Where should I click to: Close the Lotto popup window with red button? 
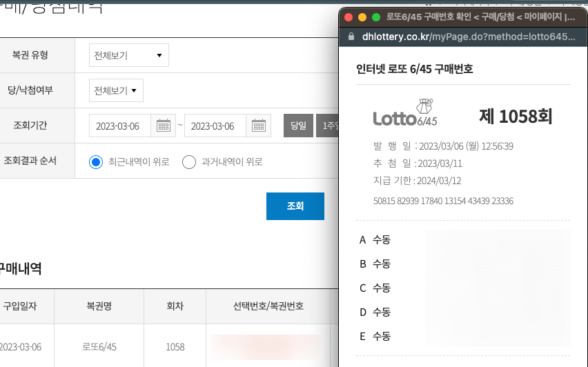(x=349, y=17)
